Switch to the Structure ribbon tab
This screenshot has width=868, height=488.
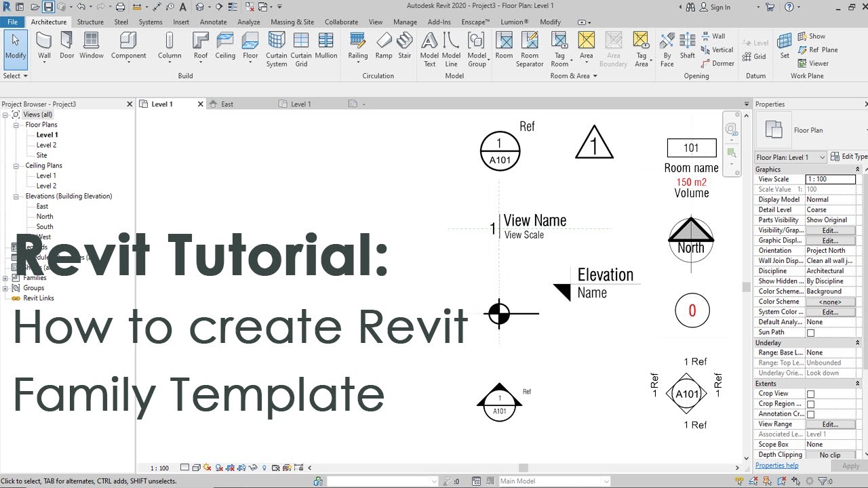click(x=90, y=22)
